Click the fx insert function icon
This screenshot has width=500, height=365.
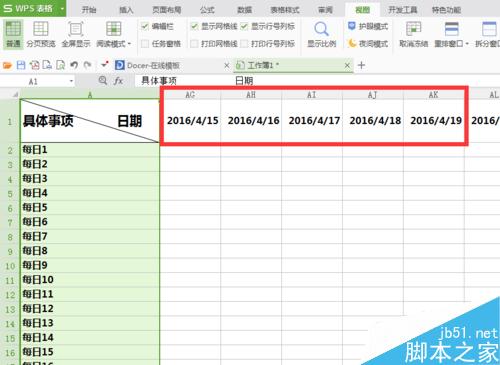[118, 80]
